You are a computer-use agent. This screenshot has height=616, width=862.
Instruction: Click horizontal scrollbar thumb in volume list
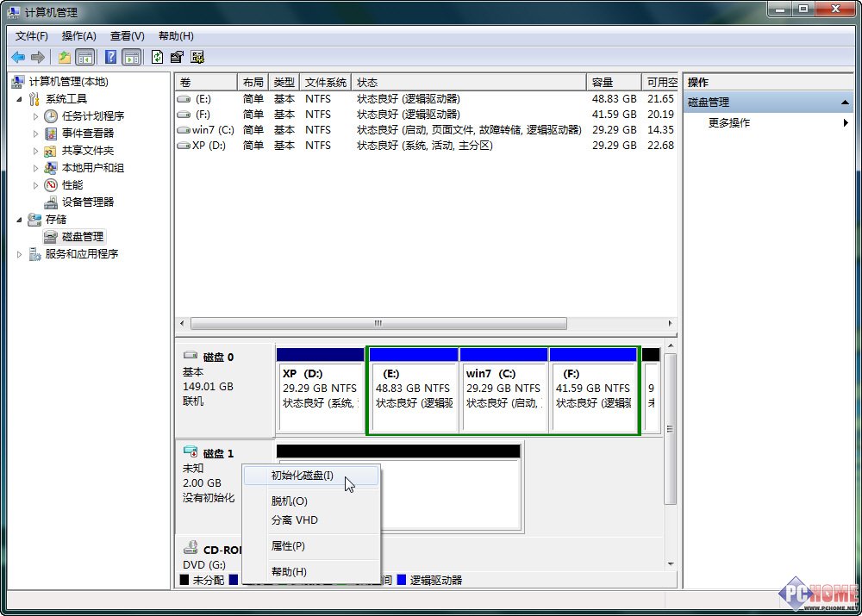[x=378, y=323]
